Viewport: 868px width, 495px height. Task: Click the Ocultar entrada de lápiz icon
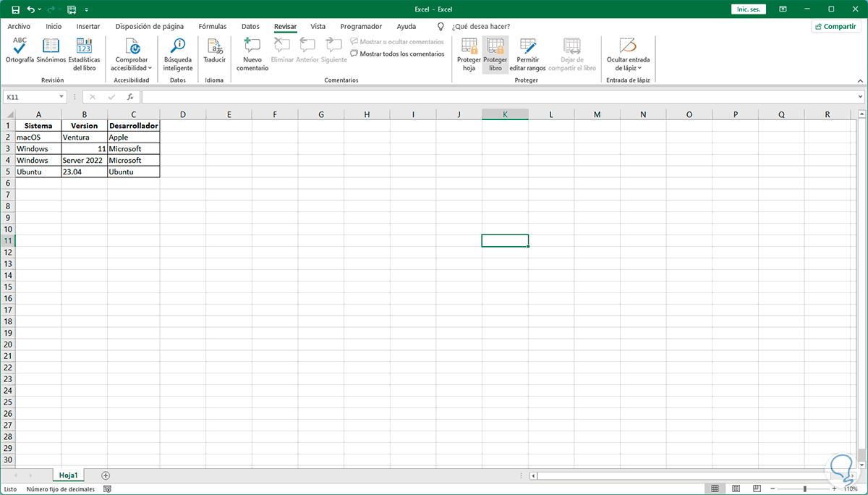pyautogui.click(x=628, y=46)
